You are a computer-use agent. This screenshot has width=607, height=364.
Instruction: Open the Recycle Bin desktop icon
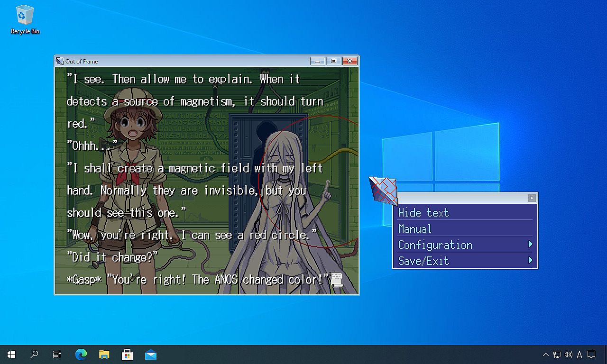25,19
